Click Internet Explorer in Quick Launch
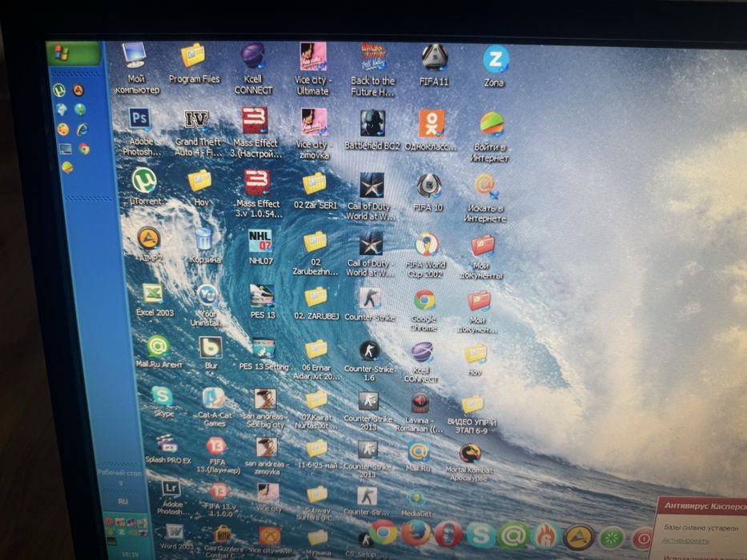 [82, 129]
